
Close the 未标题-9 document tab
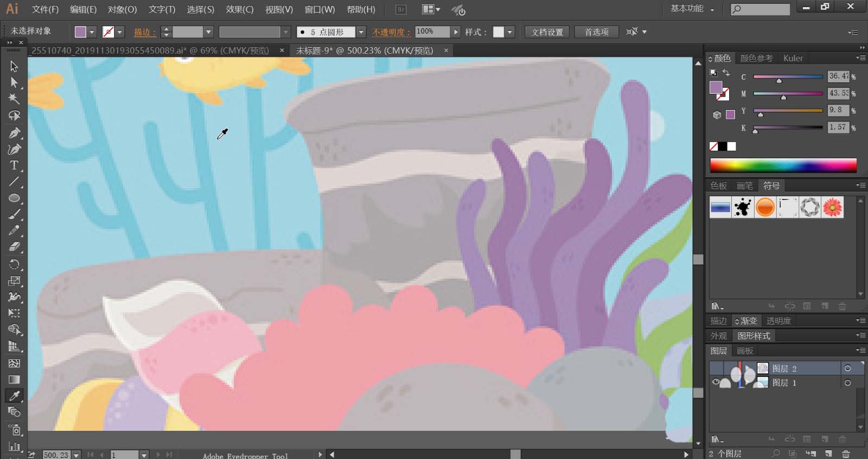(446, 50)
